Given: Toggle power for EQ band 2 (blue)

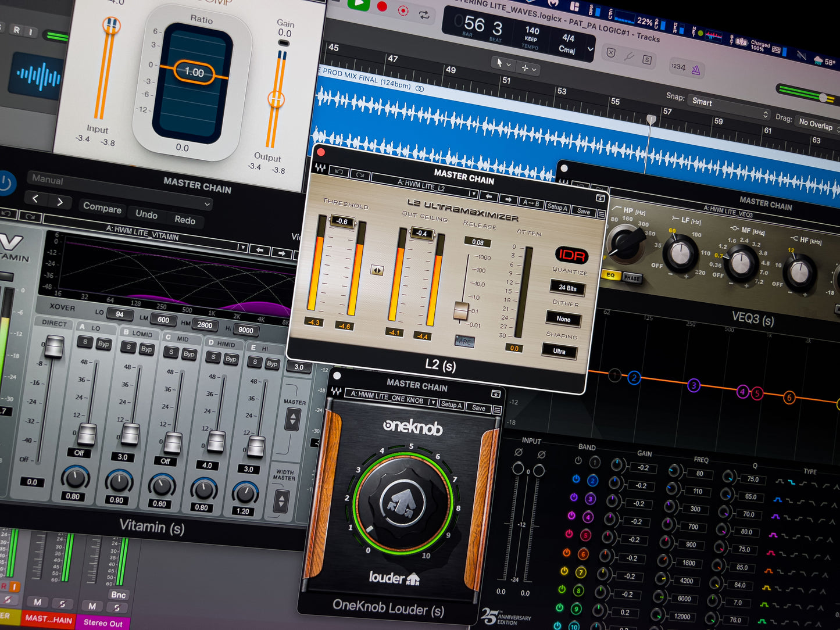Looking at the screenshot, I should point(576,479).
